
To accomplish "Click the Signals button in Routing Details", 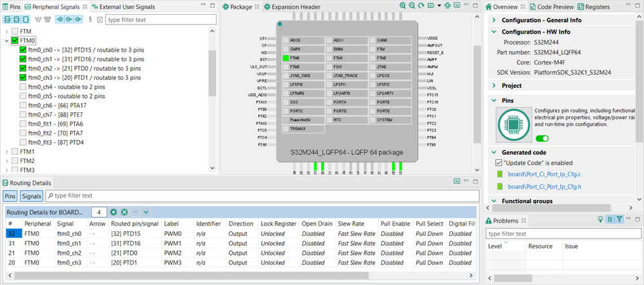I will click(32, 196).
